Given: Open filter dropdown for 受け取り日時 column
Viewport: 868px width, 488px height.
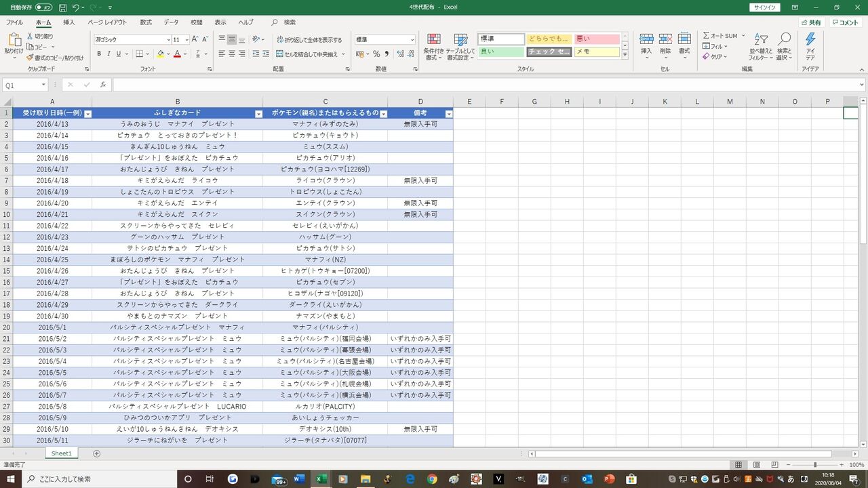Looking at the screenshot, I should [x=87, y=114].
